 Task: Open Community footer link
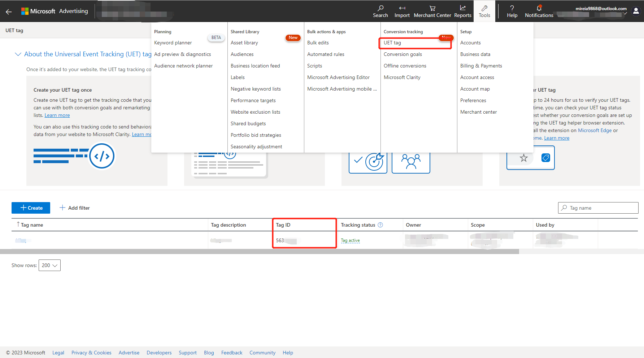coord(262,353)
